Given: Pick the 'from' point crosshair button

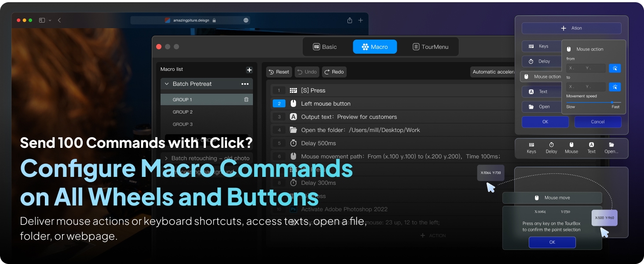Looking at the screenshot, I should [x=615, y=68].
